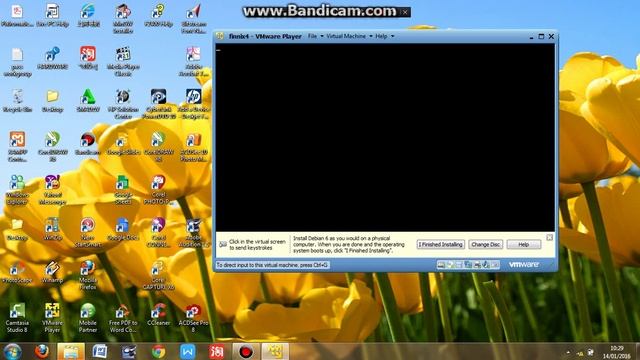
Task: Dismiss the install hint bar with its X
Action: [x=549, y=238]
